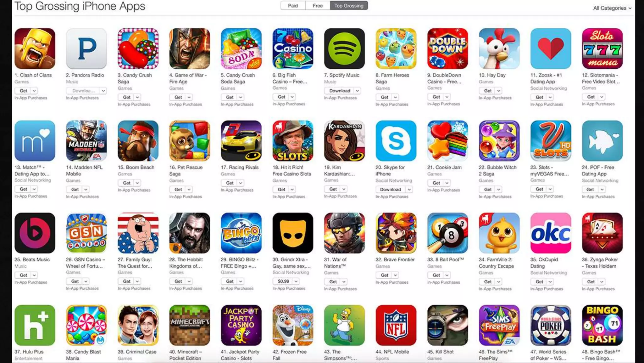The width and height of the screenshot is (644, 363).
Task: Open the NFL Mobile app icon
Action: pos(396,325)
